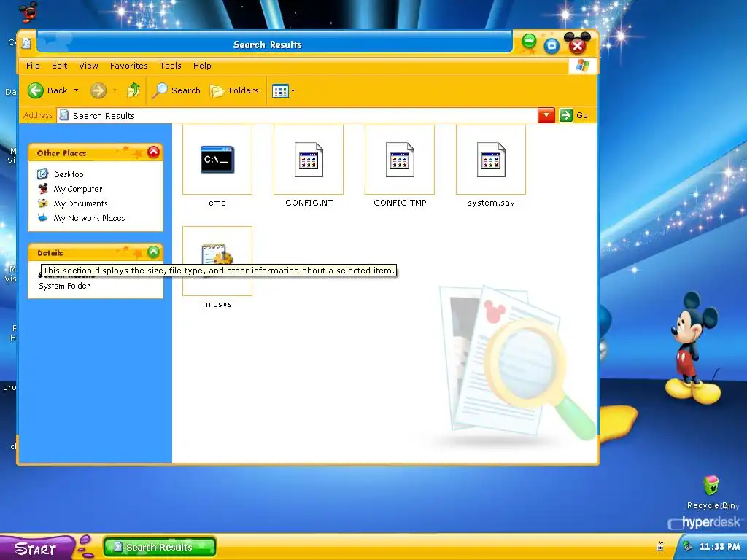Click the small tray icon left of clock area
The height and width of the screenshot is (560, 747).
659,547
